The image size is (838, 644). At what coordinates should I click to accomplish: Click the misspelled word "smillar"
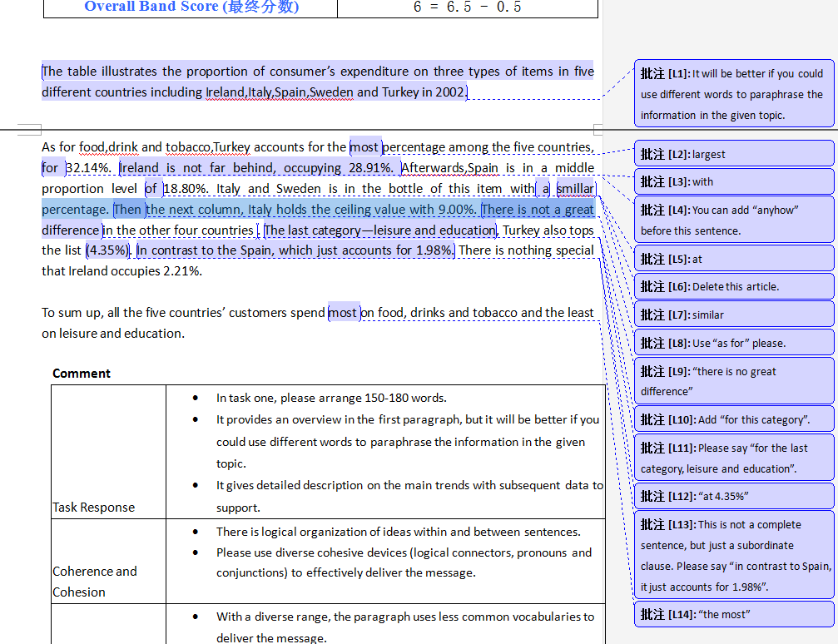pyautogui.click(x=576, y=189)
